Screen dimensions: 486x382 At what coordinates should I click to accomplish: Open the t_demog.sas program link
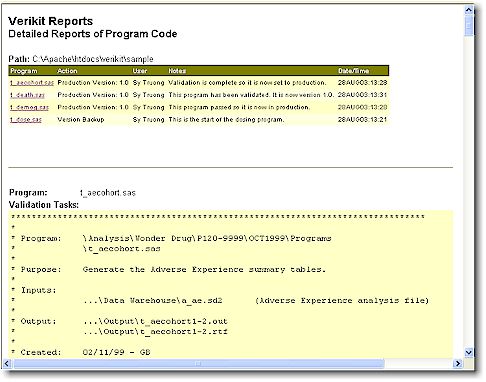pos(29,107)
